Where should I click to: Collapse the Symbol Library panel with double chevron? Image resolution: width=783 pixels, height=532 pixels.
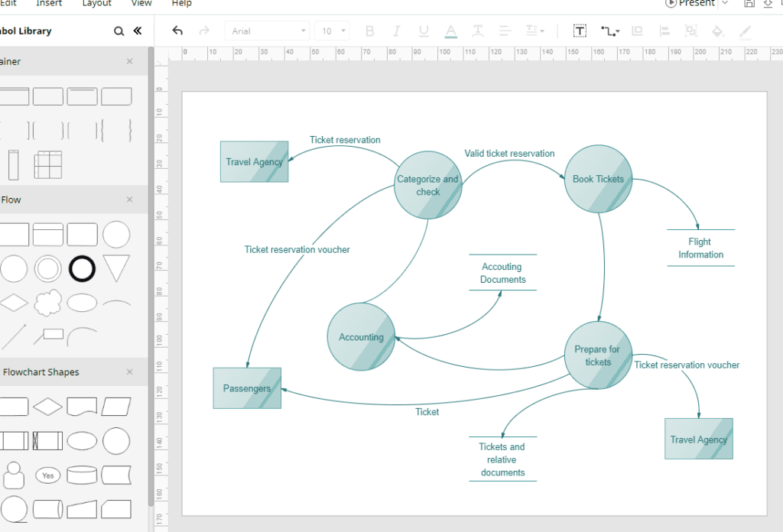pos(138,31)
